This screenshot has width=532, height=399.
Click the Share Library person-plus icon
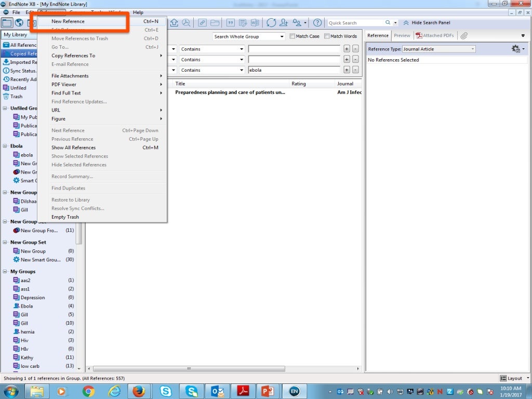point(283,23)
